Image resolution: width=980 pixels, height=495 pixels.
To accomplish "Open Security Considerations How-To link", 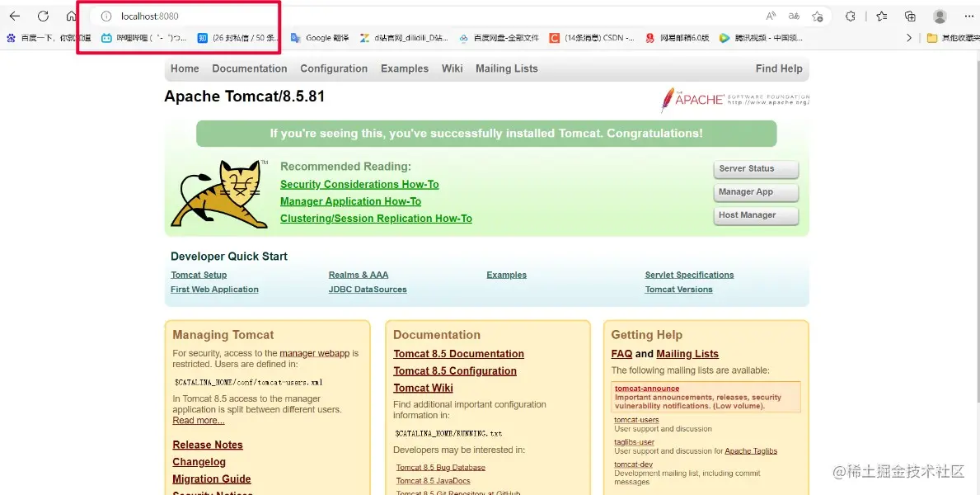I will tap(359, 184).
